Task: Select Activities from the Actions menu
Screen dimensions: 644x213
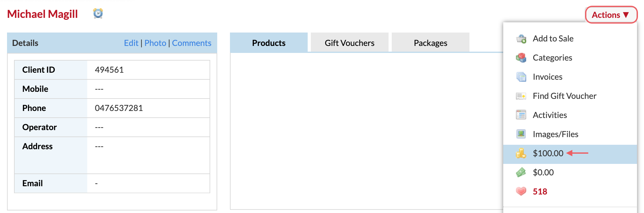Action: click(570, 115)
